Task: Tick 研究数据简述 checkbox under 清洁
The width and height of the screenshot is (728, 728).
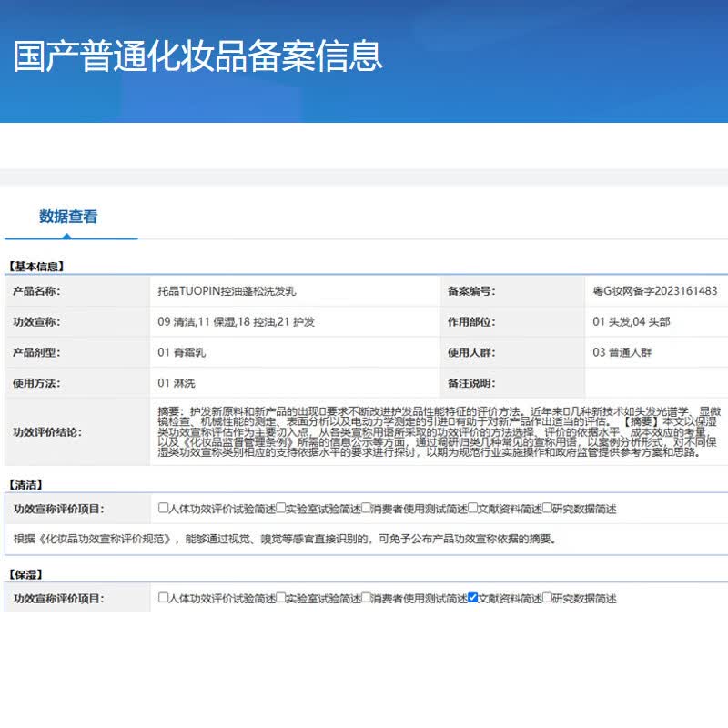Action: tap(547, 508)
